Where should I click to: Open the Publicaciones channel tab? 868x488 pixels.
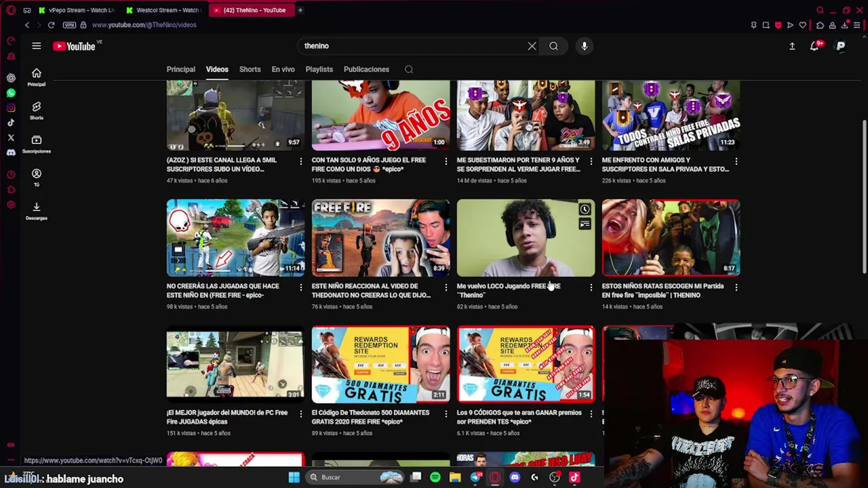point(366,69)
